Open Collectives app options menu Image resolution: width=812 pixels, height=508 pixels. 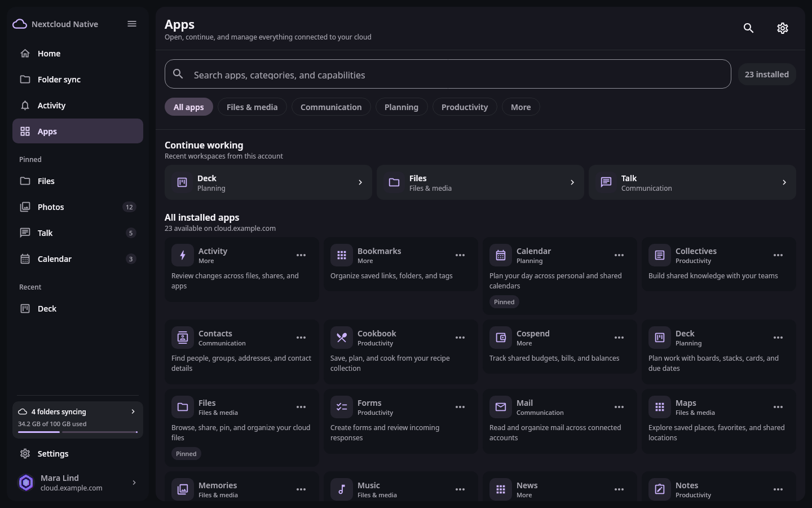coord(778,255)
